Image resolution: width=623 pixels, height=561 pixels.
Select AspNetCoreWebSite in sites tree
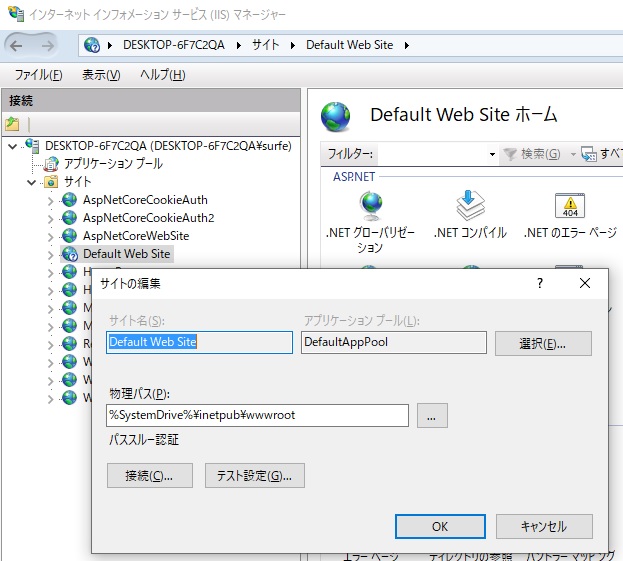tap(136, 236)
